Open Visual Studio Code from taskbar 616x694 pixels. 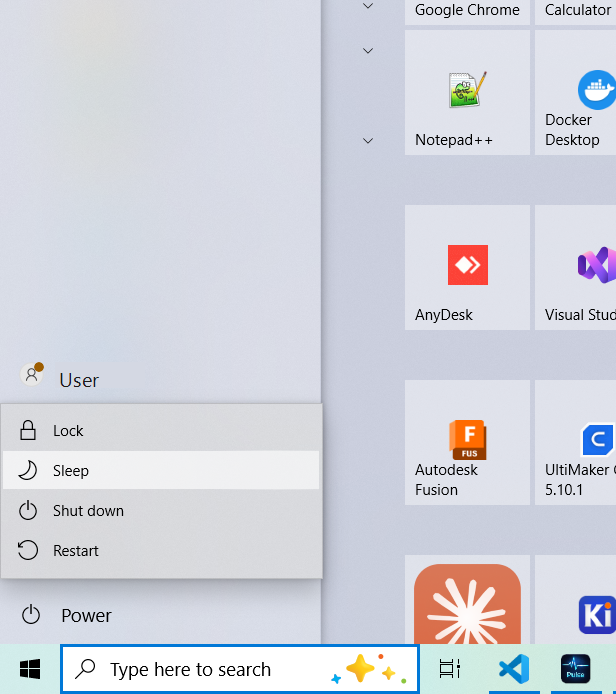[x=514, y=669]
